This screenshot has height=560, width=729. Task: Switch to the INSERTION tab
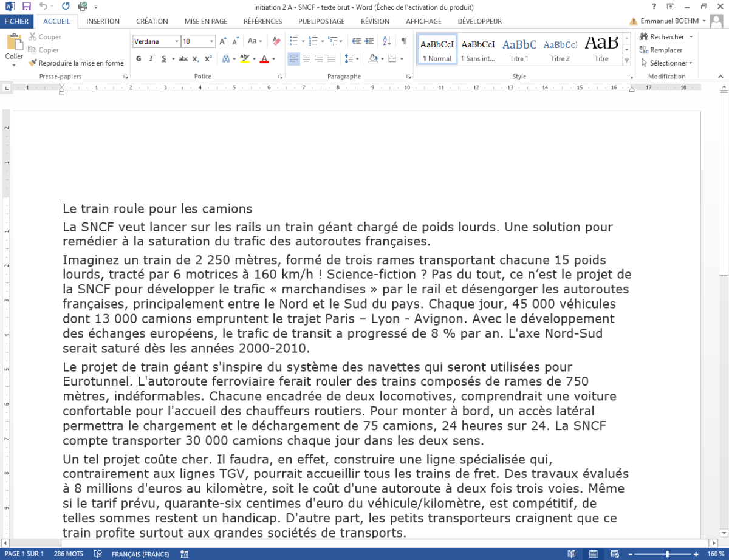(103, 21)
